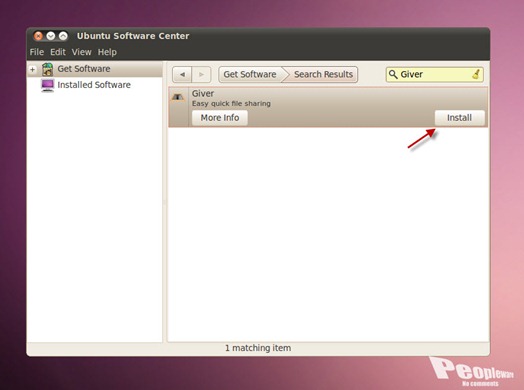
Task: Go back with the left arrow button
Action: click(182, 74)
